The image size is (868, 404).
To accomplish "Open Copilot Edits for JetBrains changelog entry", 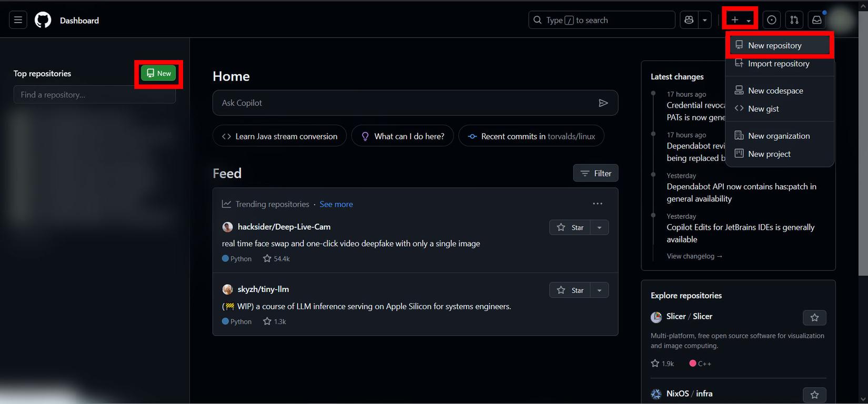I will pyautogui.click(x=740, y=233).
